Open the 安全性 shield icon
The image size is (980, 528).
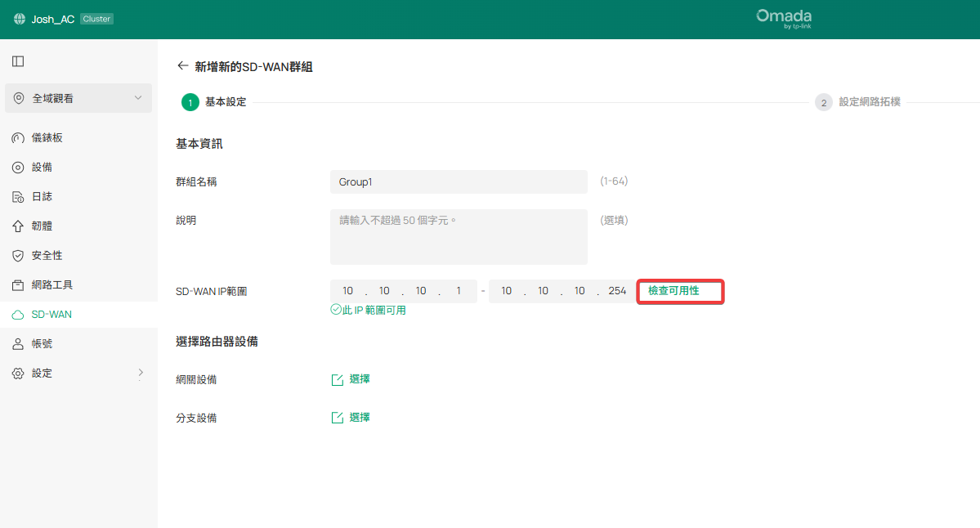pyautogui.click(x=18, y=256)
